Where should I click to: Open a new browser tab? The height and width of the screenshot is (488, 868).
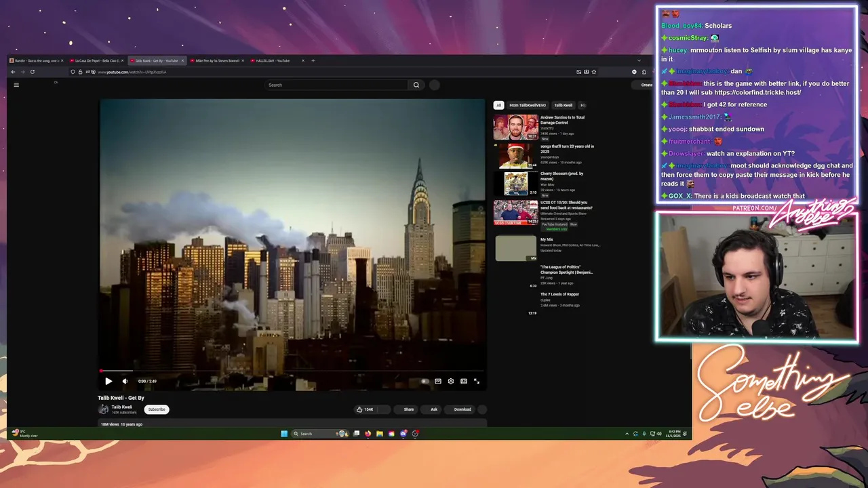(313, 60)
